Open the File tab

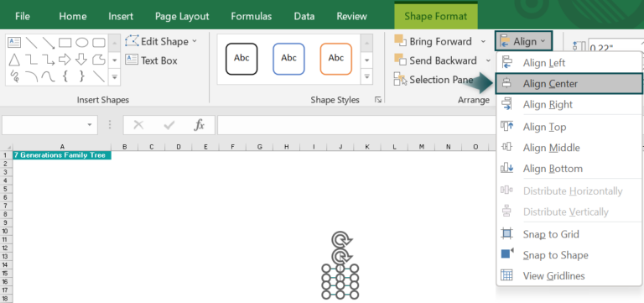pyautogui.click(x=23, y=17)
